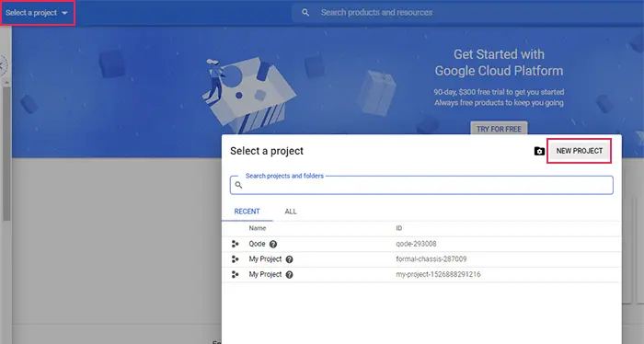
Task: Click the Get Started with Google Cloud Platform heading
Action: (499, 63)
